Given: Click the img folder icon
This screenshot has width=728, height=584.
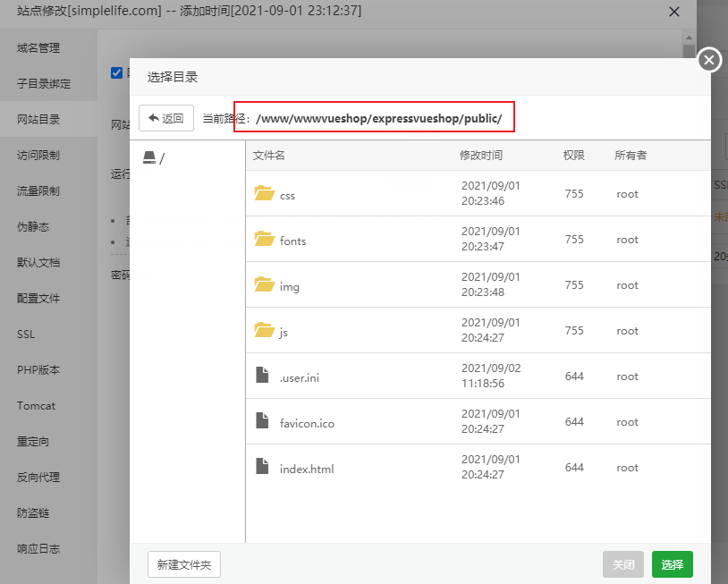Looking at the screenshot, I should [265, 284].
